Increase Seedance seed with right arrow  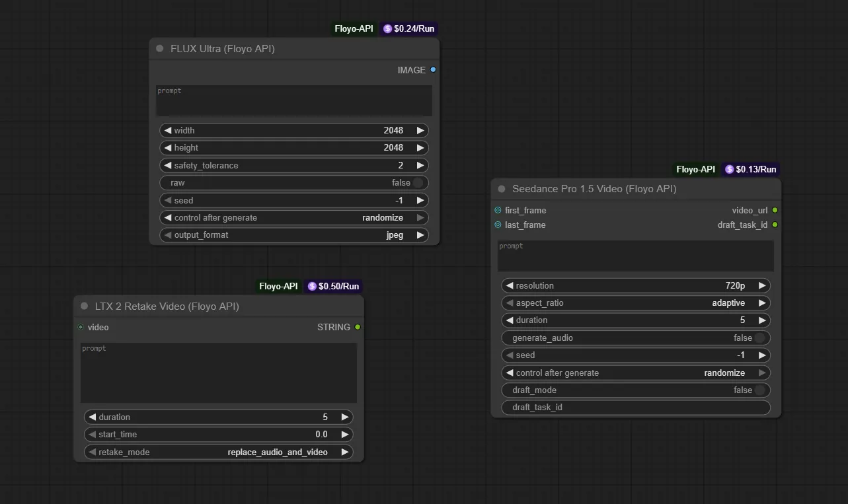[762, 355]
